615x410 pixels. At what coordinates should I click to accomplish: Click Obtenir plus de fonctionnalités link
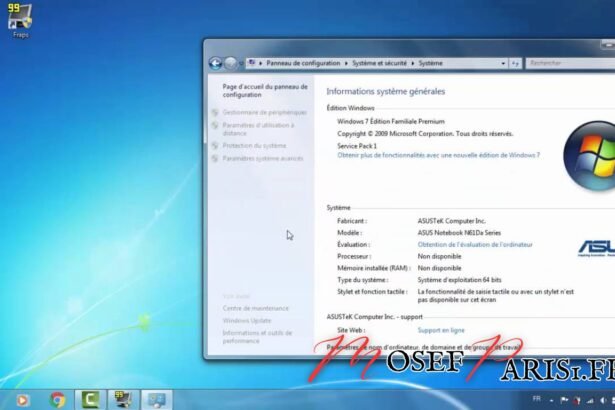[439, 155]
